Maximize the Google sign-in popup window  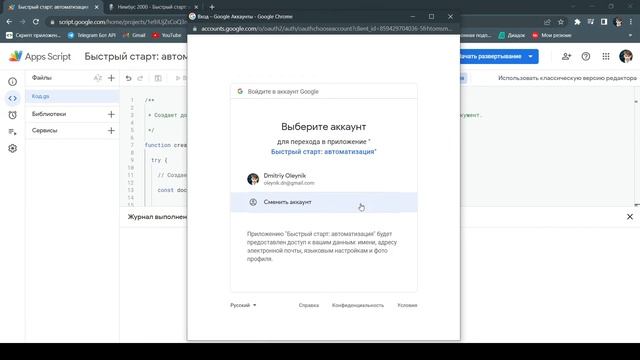pyautogui.click(x=431, y=16)
